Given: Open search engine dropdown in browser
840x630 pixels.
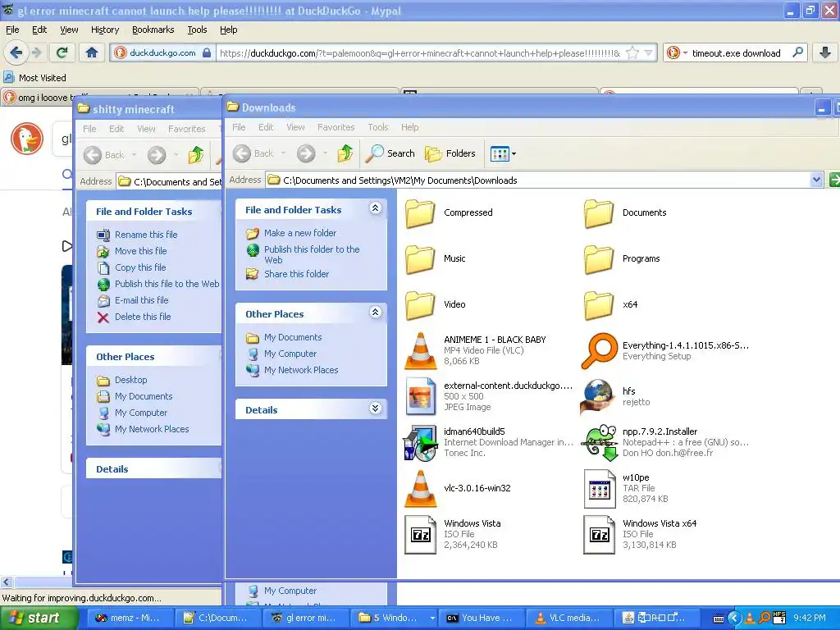Looking at the screenshot, I should (685, 53).
